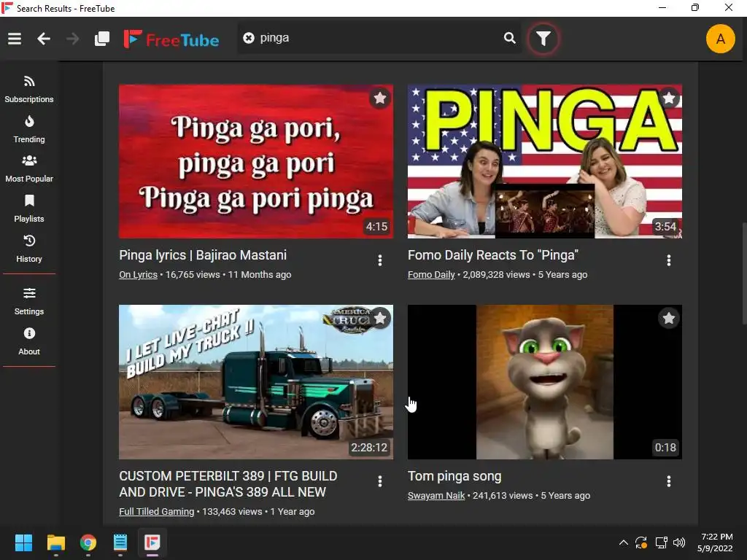The image size is (747, 560).
Task: Favorite Tom pinga song video star
Action: coord(669,318)
